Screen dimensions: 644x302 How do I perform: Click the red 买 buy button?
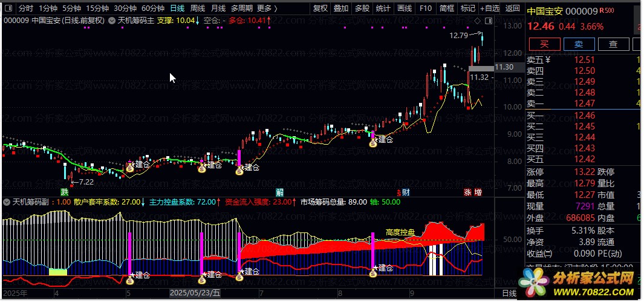pyautogui.click(x=544, y=44)
